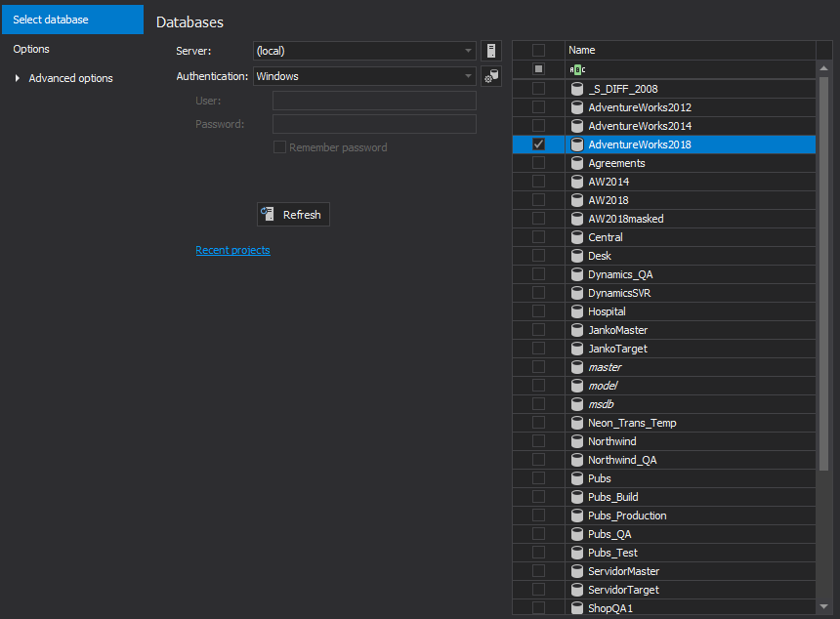Click database icon next to Agreements
This screenshot has height=619, width=840.
click(577, 163)
